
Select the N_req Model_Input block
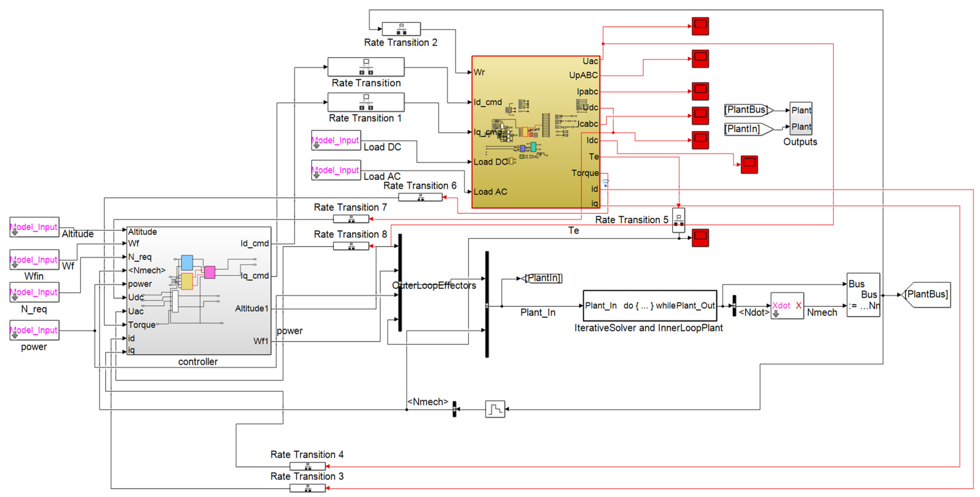point(34,292)
